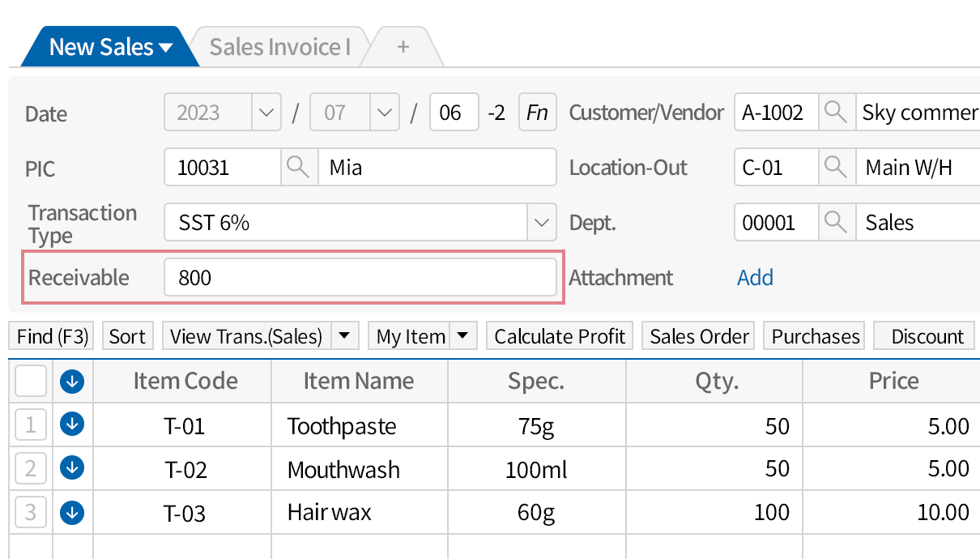
Task: Select row 1 of the item table
Action: coord(31,424)
